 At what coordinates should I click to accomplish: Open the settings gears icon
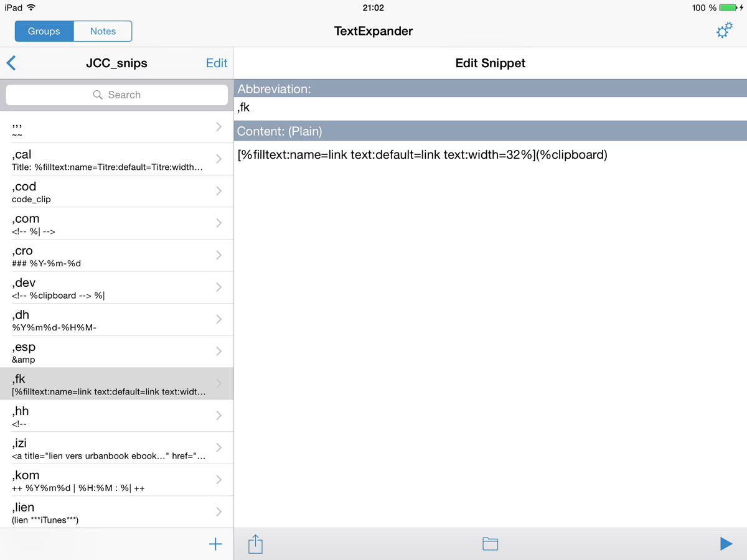[724, 30]
